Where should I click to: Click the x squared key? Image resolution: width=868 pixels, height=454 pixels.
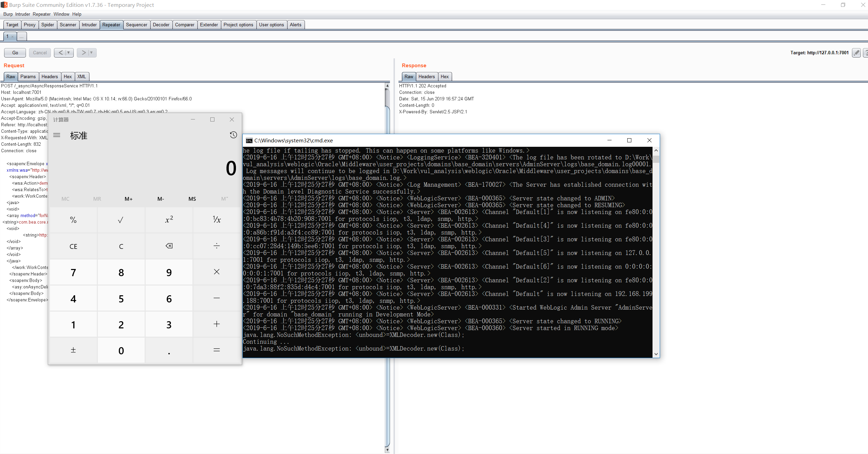pos(169,220)
